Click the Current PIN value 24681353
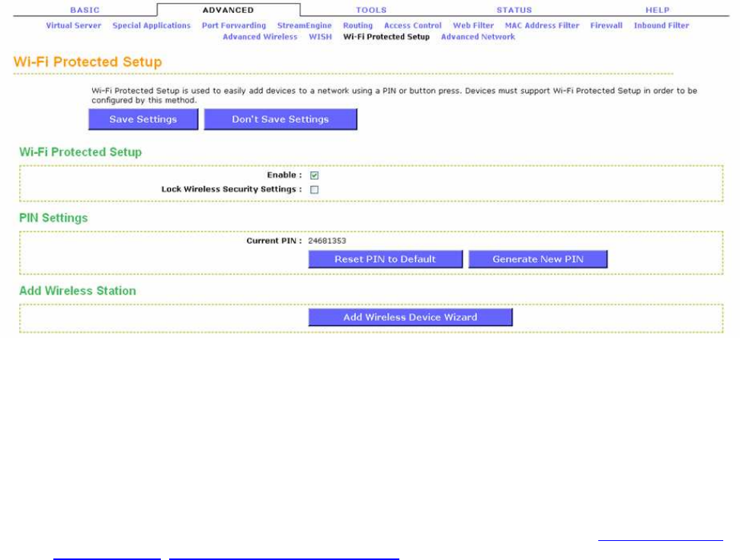Screen dimensions: 740x560 coord(327,241)
